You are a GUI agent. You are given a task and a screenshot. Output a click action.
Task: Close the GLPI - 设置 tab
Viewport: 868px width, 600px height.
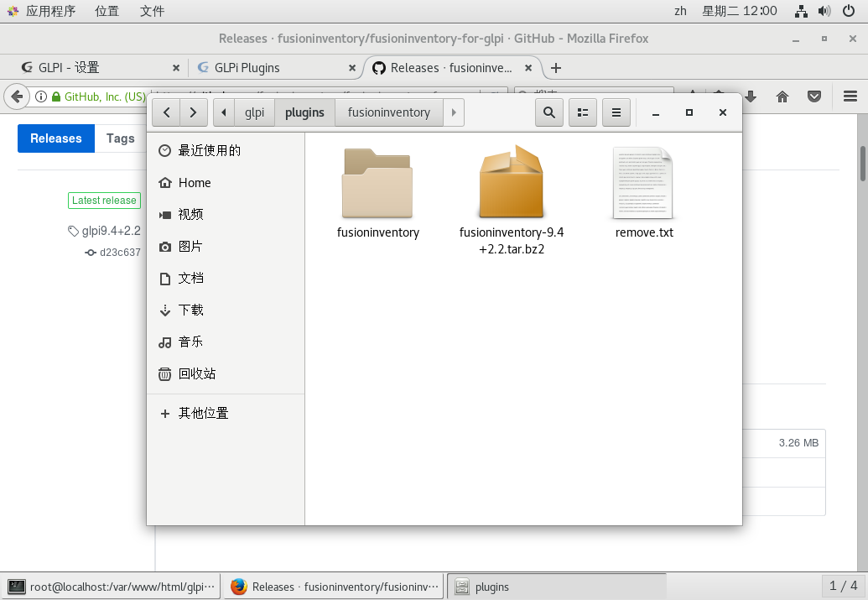pos(176,68)
